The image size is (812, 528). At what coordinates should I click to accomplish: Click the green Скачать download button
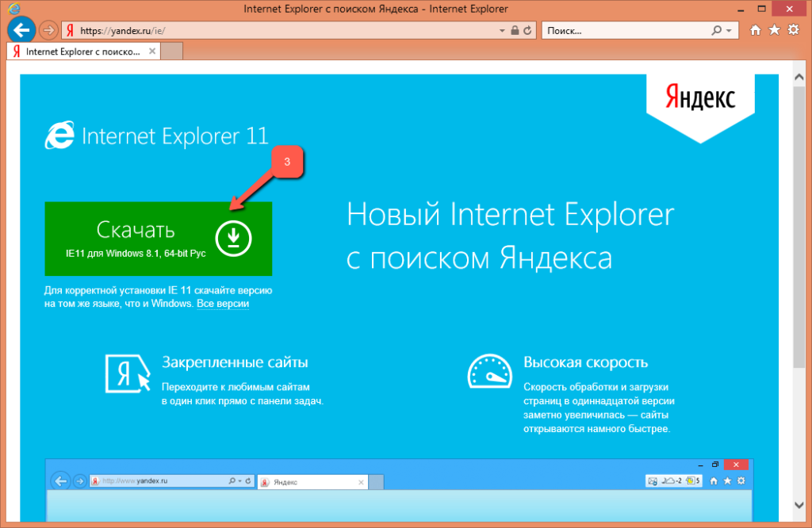158,239
